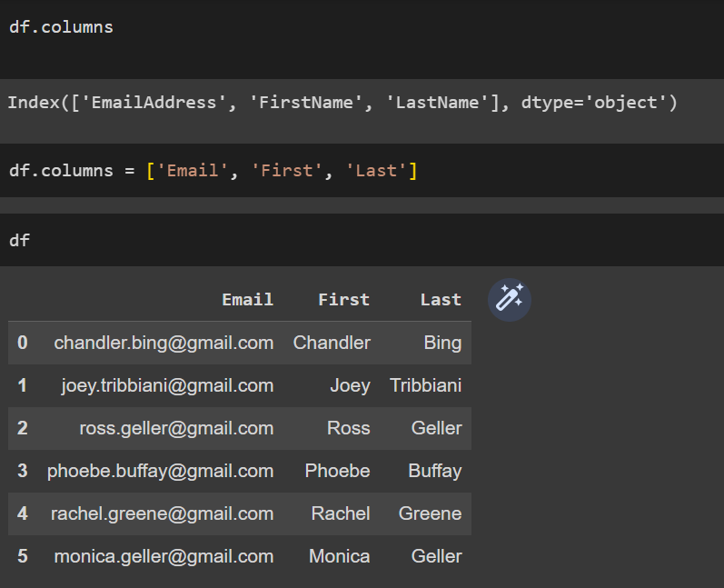Click the Tribbiani last name cell
The image size is (724, 588).
pyautogui.click(x=426, y=385)
